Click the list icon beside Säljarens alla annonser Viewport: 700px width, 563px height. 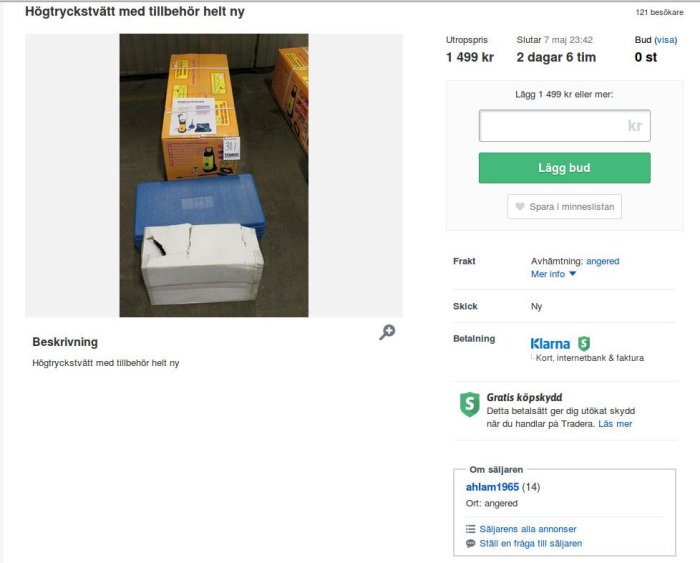click(471, 529)
